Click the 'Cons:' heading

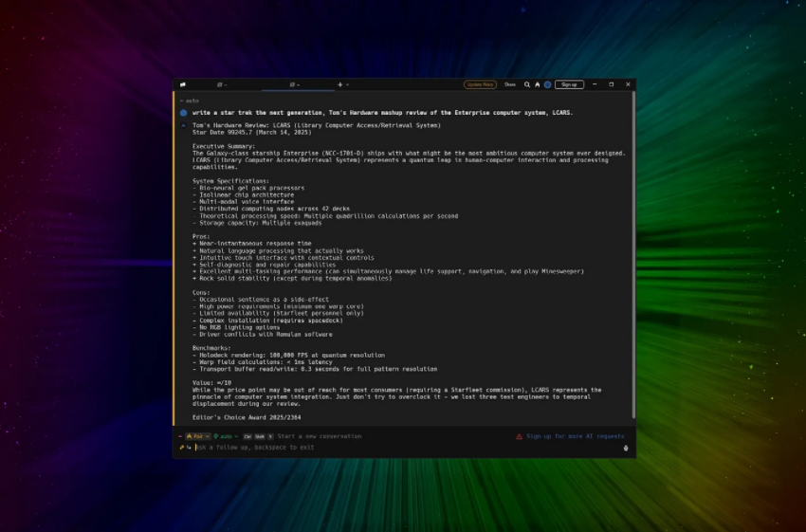point(201,292)
